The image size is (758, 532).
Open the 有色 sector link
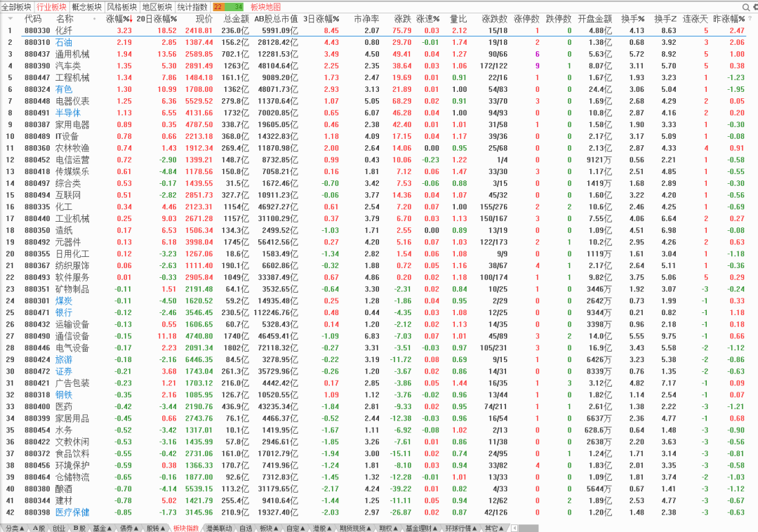point(64,89)
